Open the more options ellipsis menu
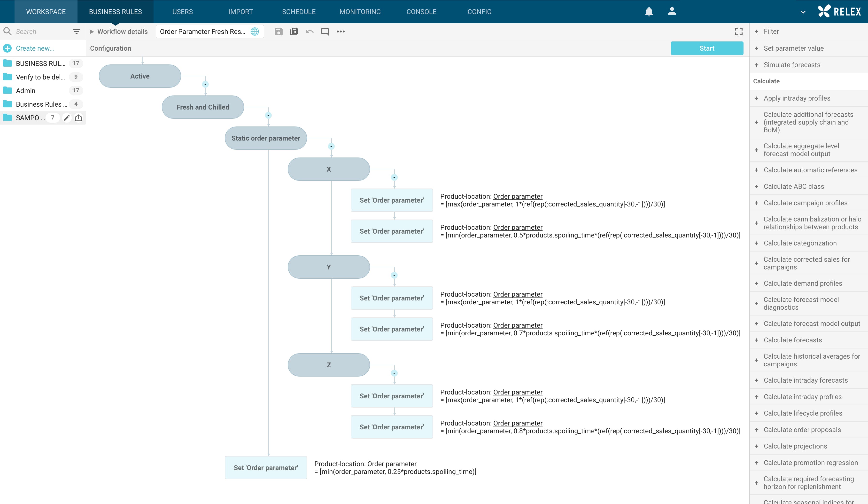The height and width of the screenshot is (504, 868). (340, 32)
